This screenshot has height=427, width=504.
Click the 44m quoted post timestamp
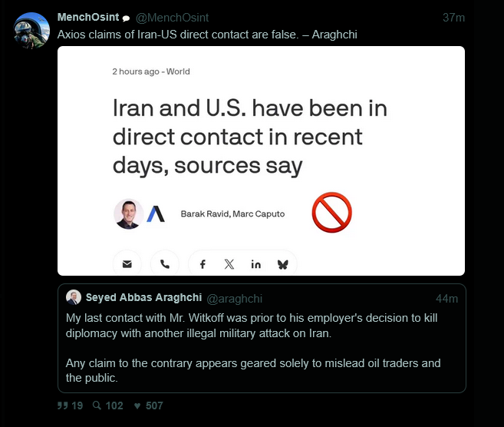(x=446, y=298)
